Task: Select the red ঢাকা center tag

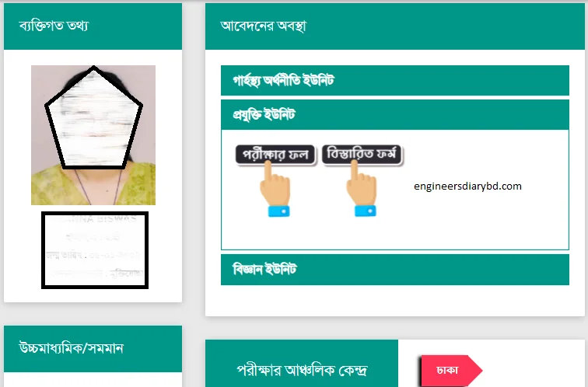Action: (x=451, y=370)
